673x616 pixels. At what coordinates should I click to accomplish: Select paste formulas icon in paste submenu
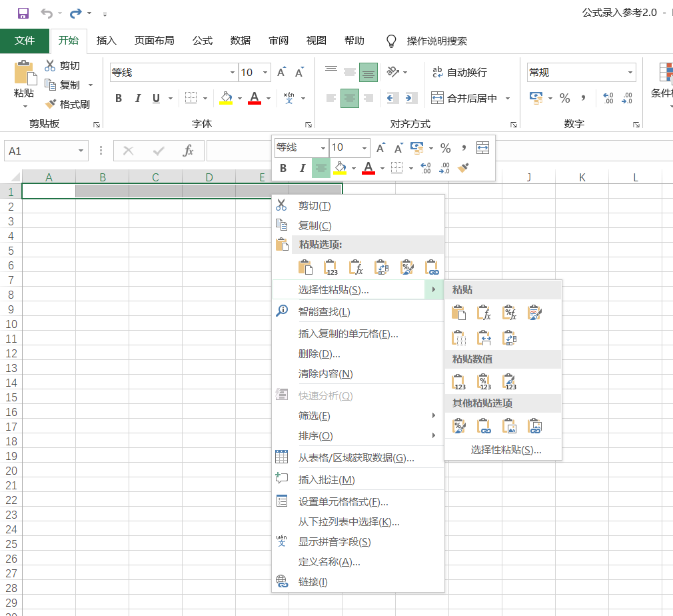(x=484, y=313)
